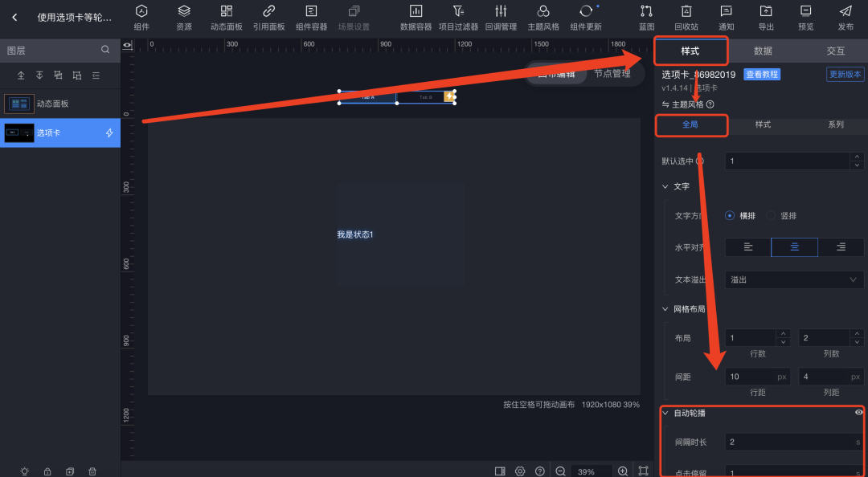Select the 系列 sub-tab

pos(835,124)
